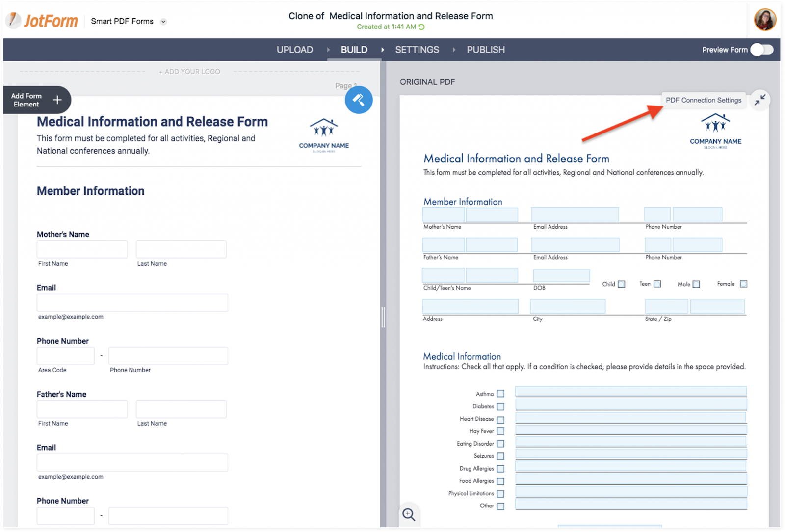Click the revert icon beside Created at 1:41 AM
785x532 pixels.
click(x=421, y=27)
